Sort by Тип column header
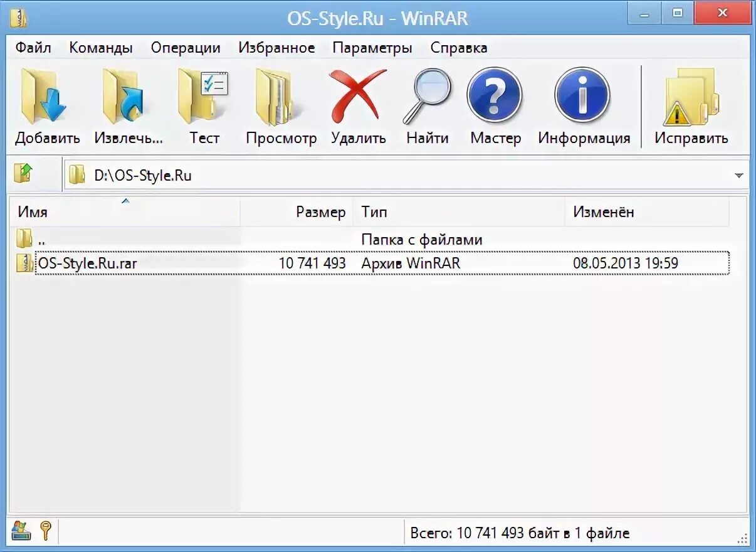 [459, 212]
